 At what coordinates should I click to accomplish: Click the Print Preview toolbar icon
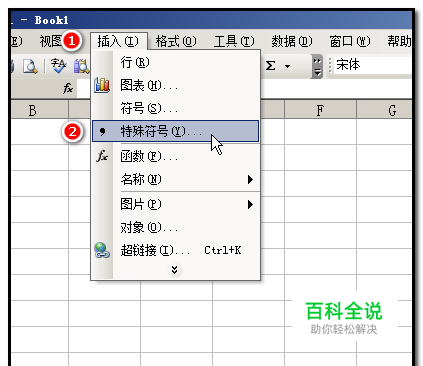pyautogui.click(x=30, y=66)
